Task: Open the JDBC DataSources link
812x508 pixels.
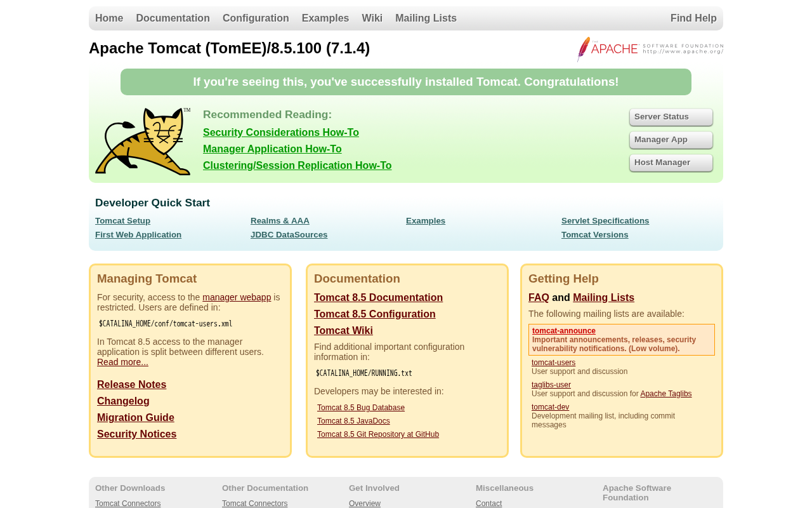Action: [x=289, y=235]
